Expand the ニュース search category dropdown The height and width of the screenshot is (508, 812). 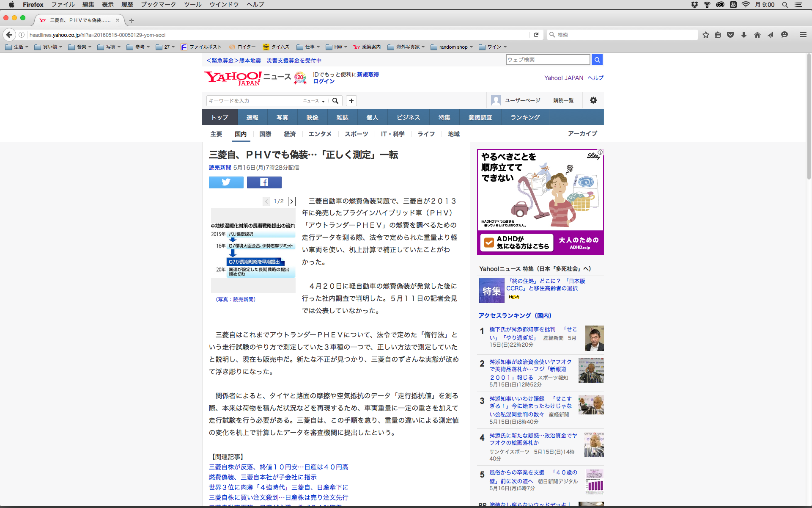click(314, 101)
